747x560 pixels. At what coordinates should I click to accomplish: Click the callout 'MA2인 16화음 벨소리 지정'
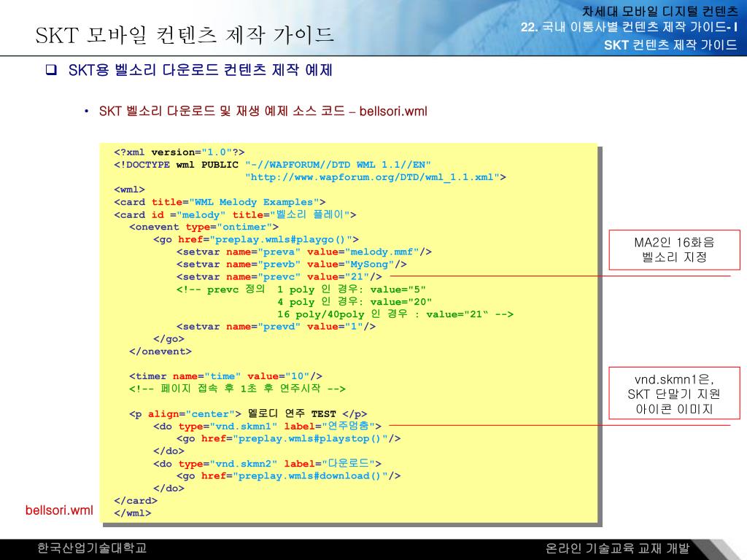point(674,250)
